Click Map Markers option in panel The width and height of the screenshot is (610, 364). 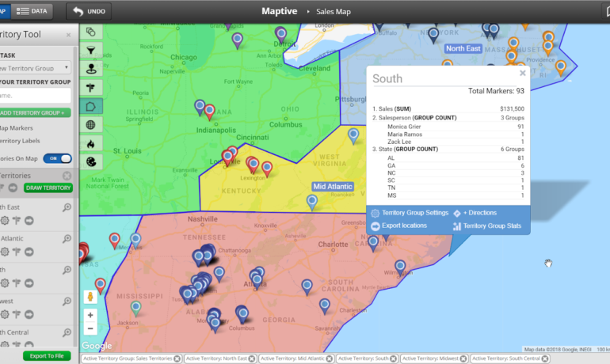click(17, 128)
